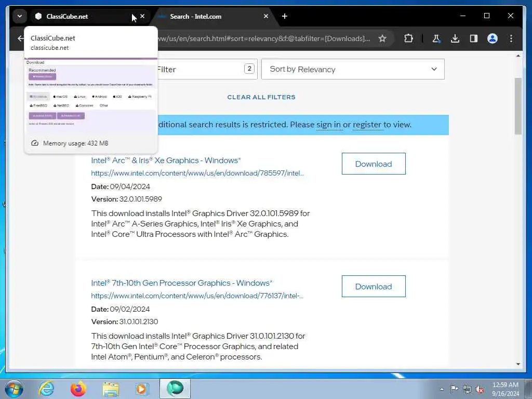
Task: Select the active browser taskbar button
Action: (x=175, y=389)
